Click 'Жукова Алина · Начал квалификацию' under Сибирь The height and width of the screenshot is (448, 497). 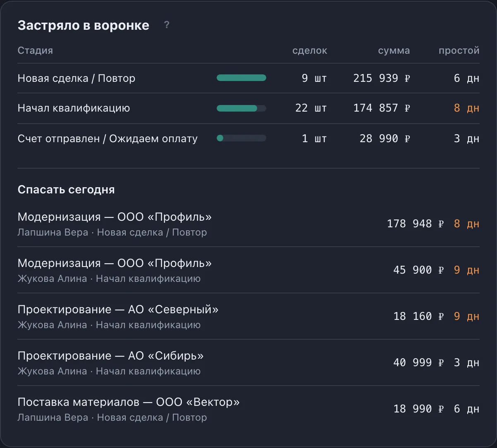tap(109, 371)
